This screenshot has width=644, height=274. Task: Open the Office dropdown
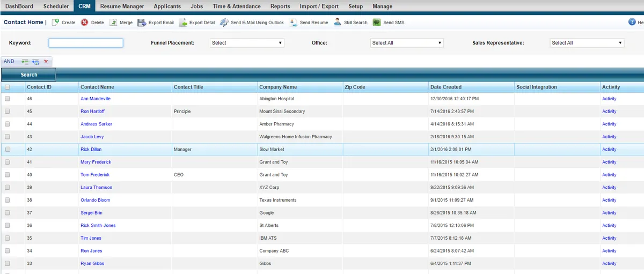[407, 43]
